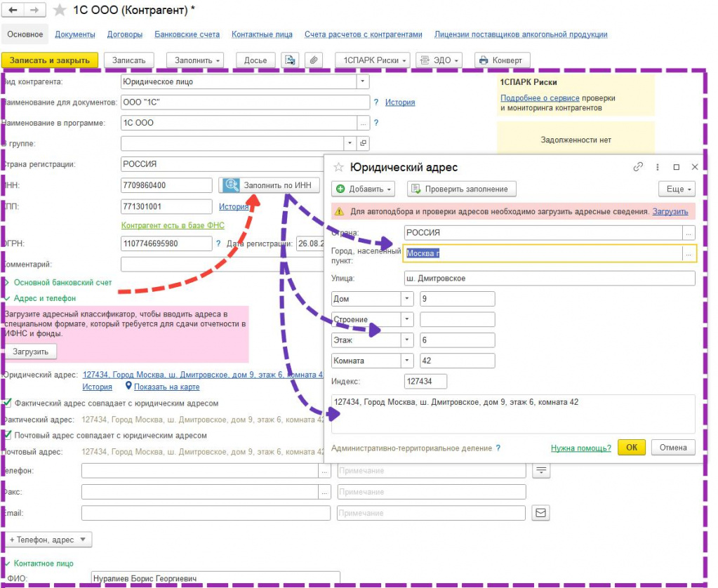Screen dimensions: 718x588
Task: Go back with the left arrow button
Action: (13, 10)
